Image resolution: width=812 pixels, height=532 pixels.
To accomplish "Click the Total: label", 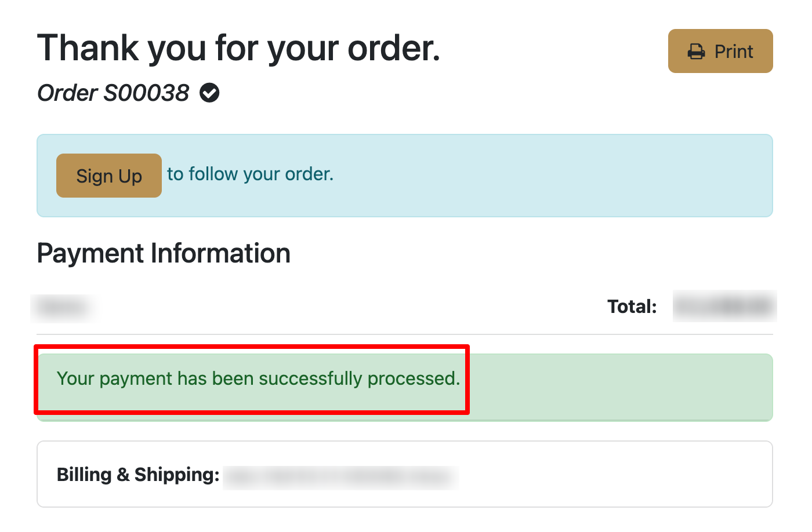I will coord(632,306).
